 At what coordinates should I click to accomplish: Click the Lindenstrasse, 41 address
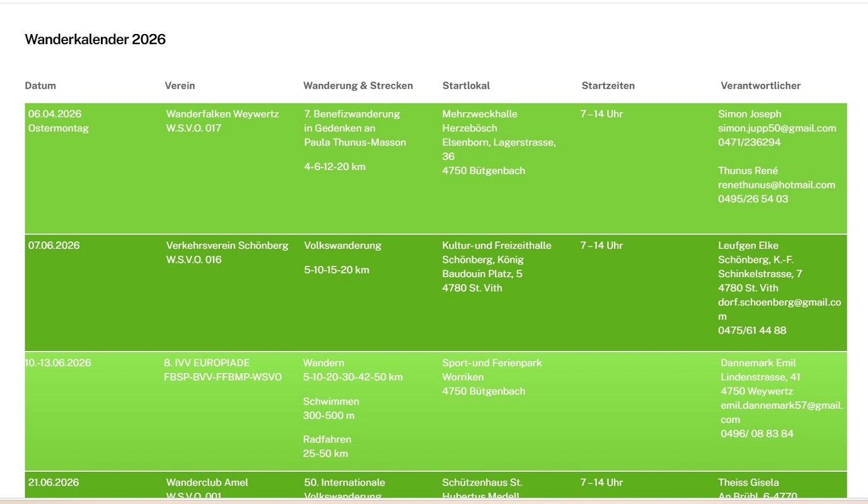point(760,377)
